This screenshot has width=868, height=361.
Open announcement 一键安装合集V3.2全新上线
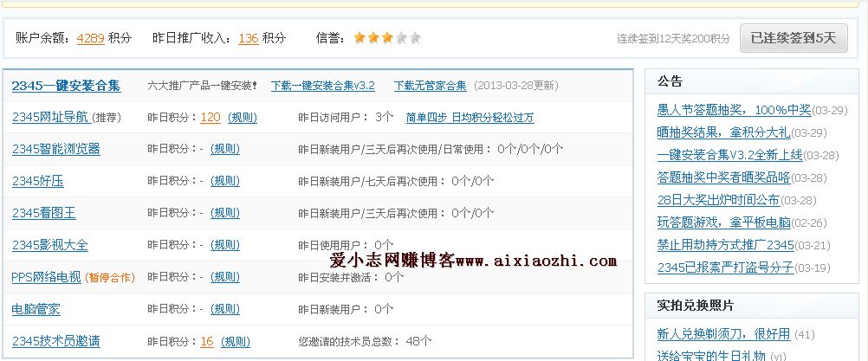tap(729, 155)
